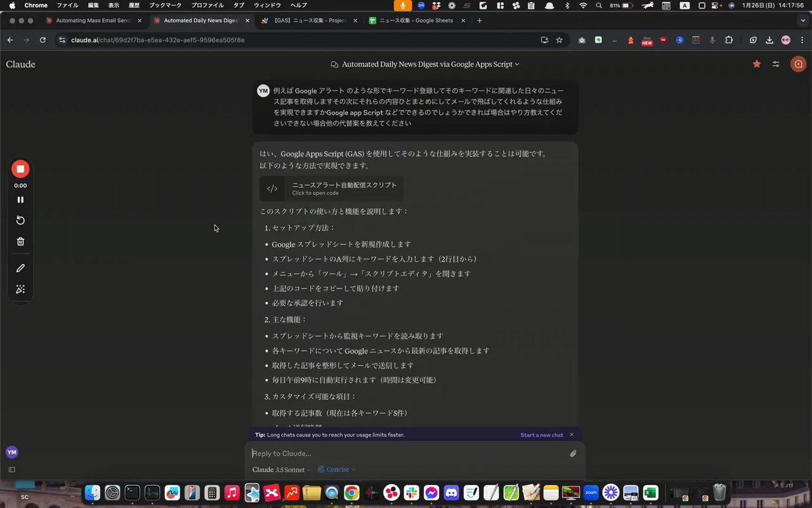Go back with the browser back arrow
812x508 pixels.
[10, 40]
